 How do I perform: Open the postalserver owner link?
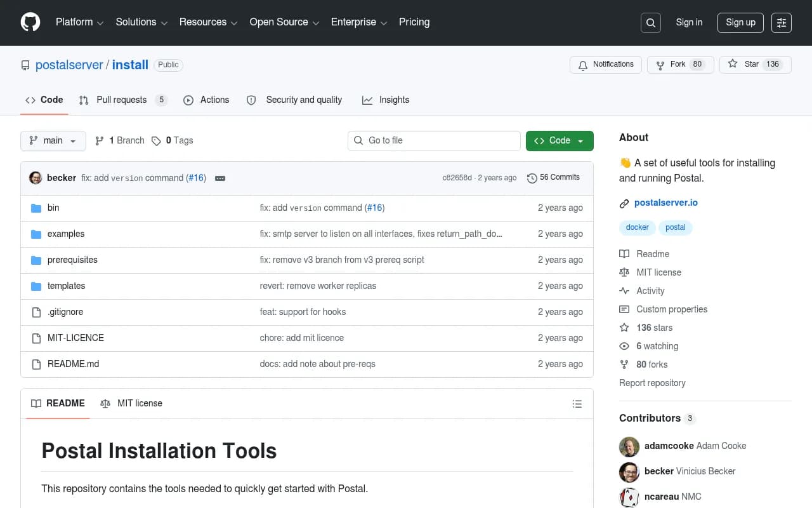tap(69, 65)
